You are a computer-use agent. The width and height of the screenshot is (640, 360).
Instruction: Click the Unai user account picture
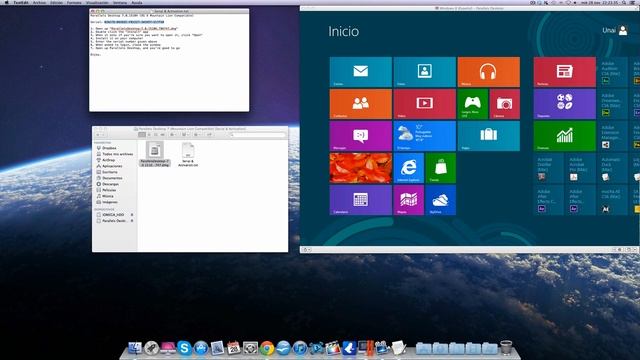pyautogui.click(x=623, y=30)
